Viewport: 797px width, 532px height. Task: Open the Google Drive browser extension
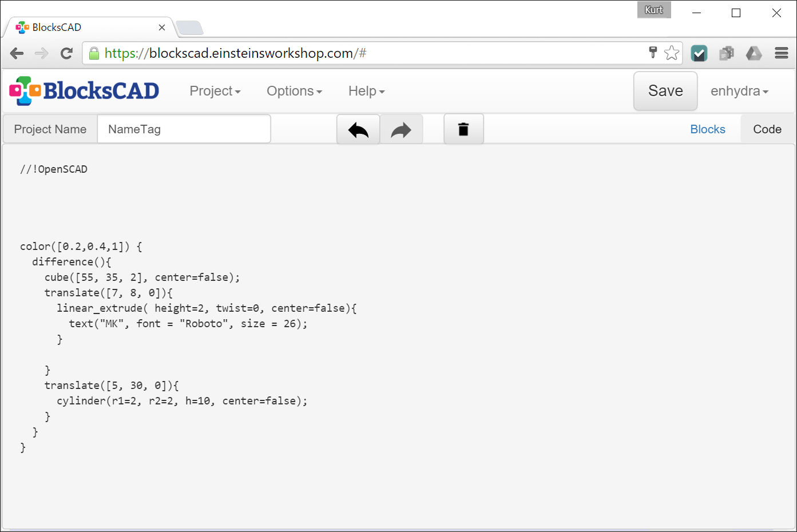pyautogui.click(x=754, y=53)
